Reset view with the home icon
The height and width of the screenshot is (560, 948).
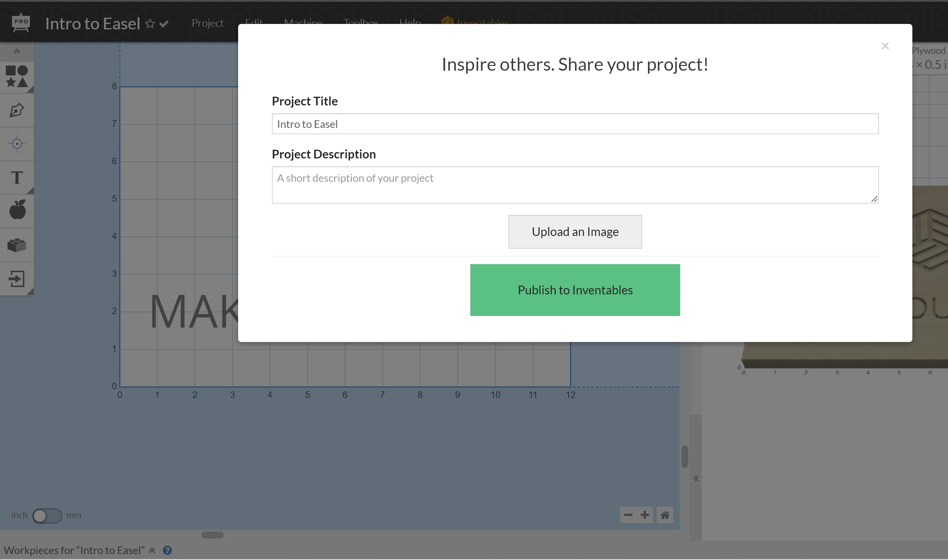click(665, 515)
